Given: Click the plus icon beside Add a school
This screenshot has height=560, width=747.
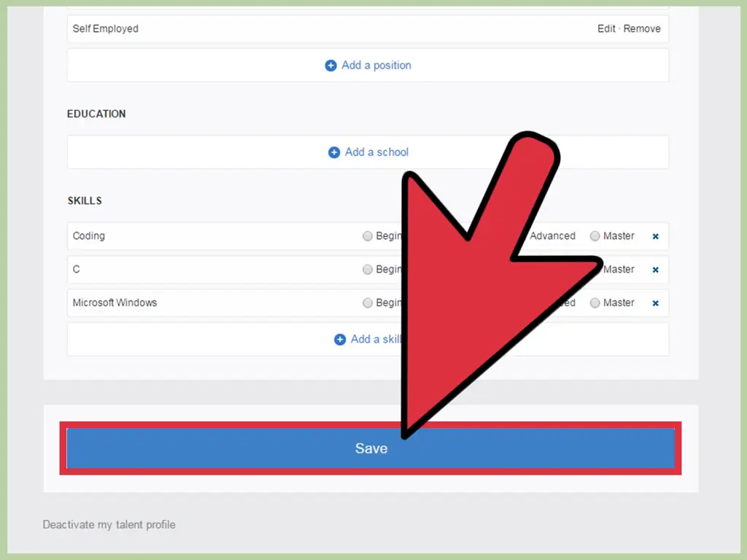Looking at the screenshot, I should 334,152.
